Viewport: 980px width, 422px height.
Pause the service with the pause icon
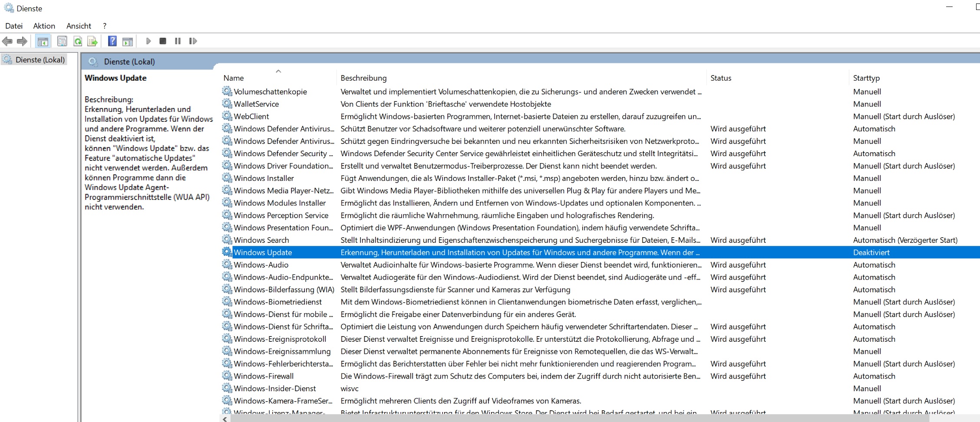coord(178,41)
